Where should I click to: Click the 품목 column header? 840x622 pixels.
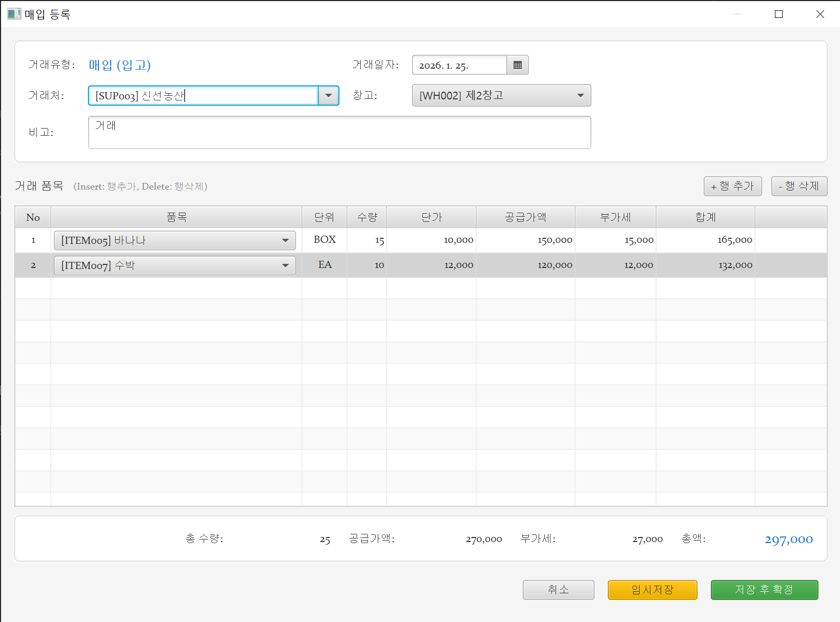(176, 217)
